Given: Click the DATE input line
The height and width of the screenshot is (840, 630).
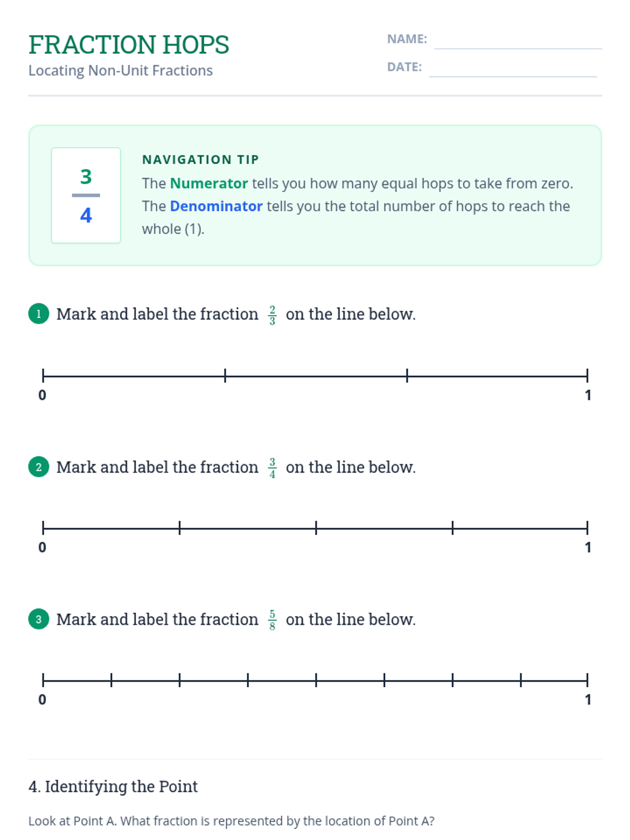Looking at the screenshot, I should (x=512, y=69).
